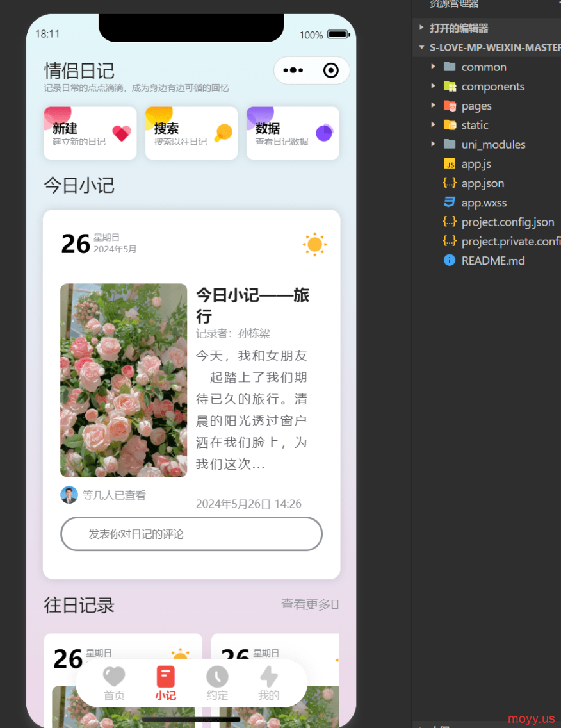Switch to the 我的 tab label
The width and height of the screenshot is (561, 728).
[x=269, y=695]
